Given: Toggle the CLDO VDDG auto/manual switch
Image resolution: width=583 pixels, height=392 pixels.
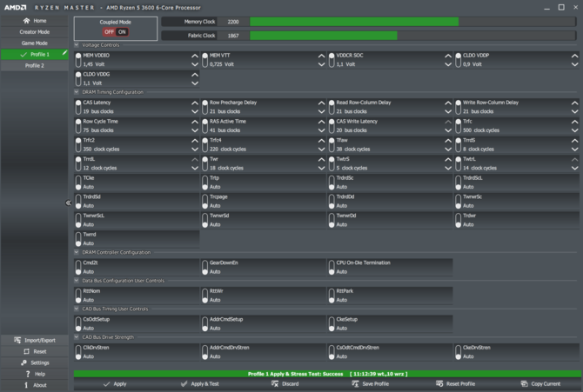Looking at the screenshot, I should (78, 79).
